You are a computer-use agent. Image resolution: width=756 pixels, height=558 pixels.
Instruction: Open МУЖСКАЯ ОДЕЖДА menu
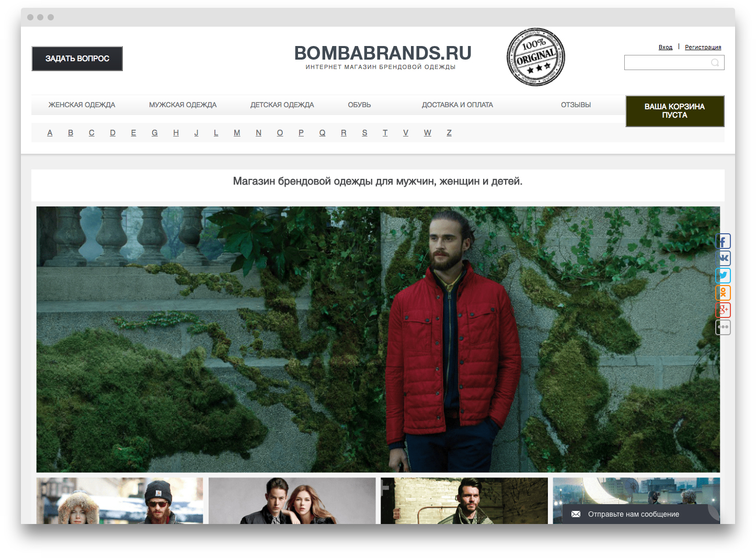point(182,105)
